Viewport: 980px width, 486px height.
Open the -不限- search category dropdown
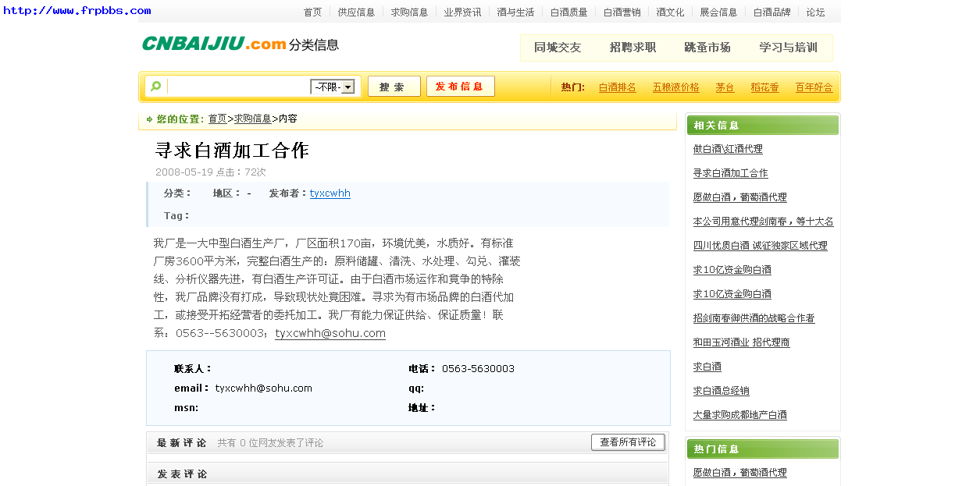coord(332,86)
